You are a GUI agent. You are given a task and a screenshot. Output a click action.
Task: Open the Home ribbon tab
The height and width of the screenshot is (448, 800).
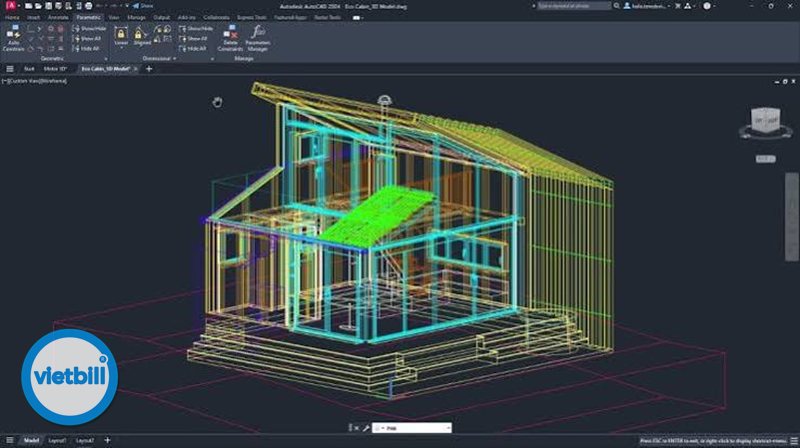tap(12, 17)
